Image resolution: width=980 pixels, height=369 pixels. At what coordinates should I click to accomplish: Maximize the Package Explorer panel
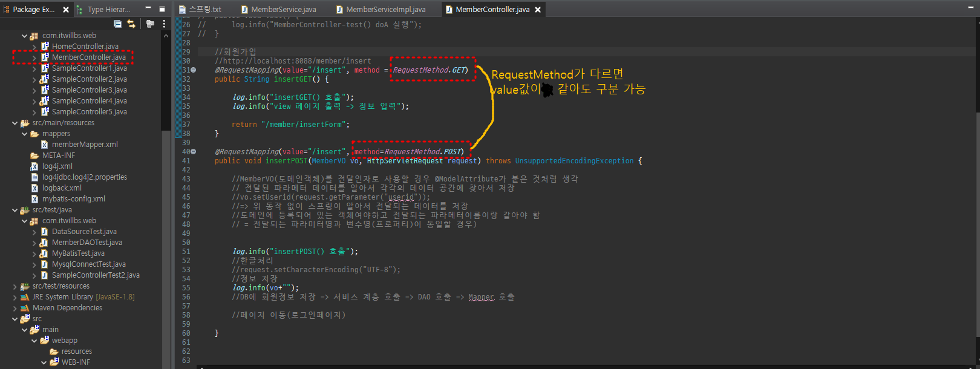pyautogui.click(x=162, y=9)
